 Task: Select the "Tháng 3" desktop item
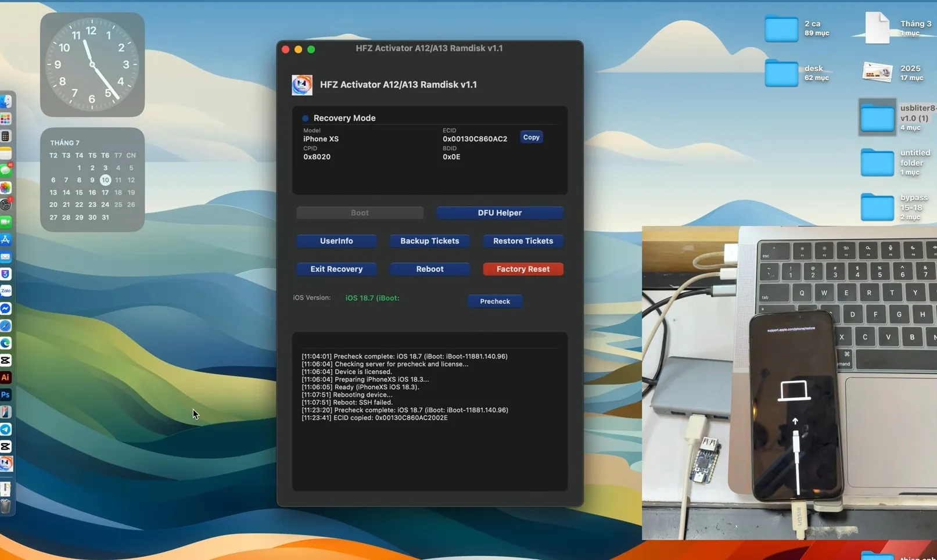(877, 28)
